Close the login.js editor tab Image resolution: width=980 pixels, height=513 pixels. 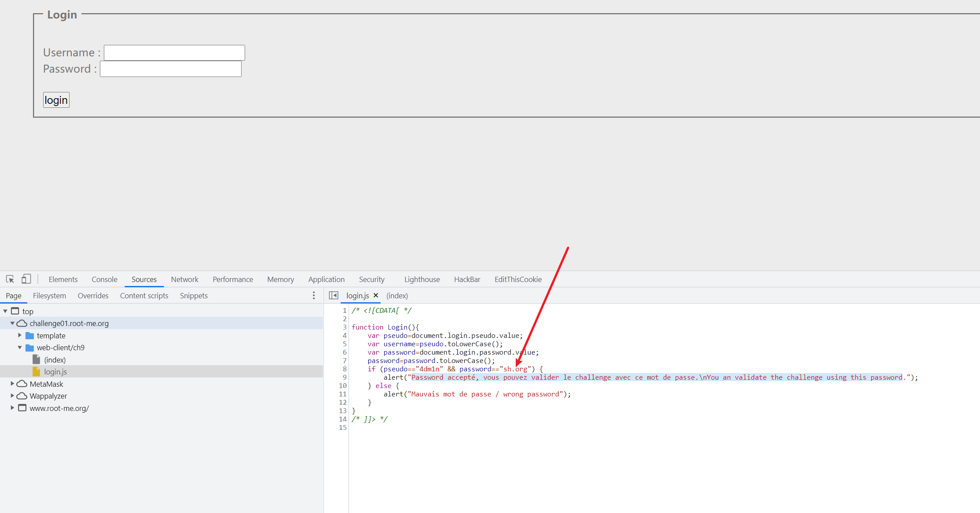(376, 295)
